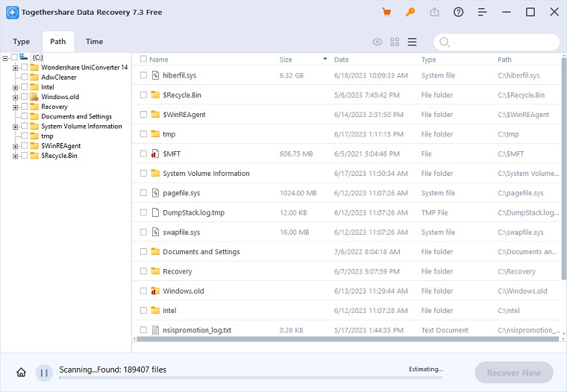
Task: Click the vertical scrollbar of file list
Action: 564,168
